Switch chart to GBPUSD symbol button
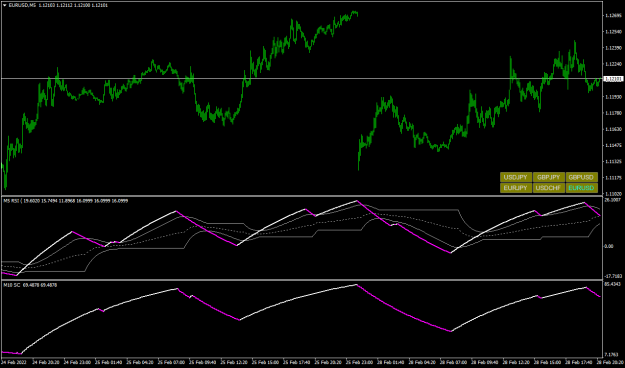The width and height of the screenshot is (625, 368). 581,177
